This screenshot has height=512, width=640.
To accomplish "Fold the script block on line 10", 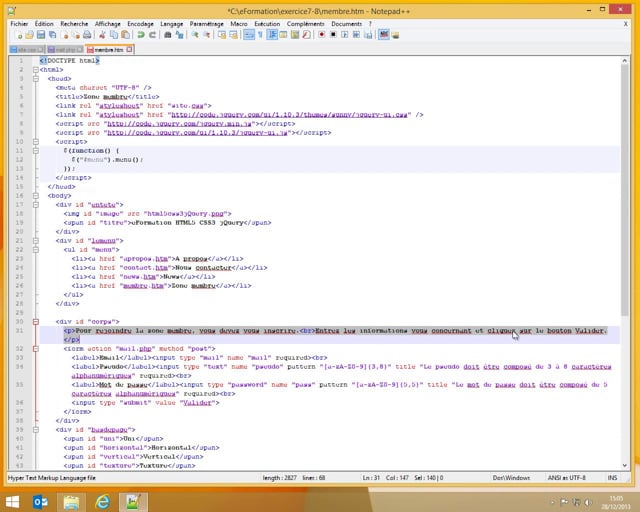I will [36, 142].
